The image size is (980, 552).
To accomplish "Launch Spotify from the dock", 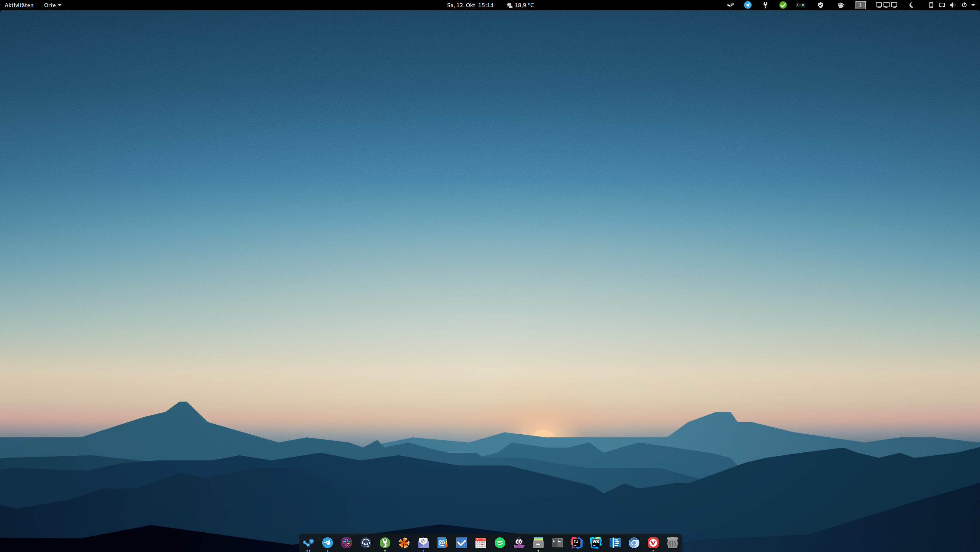I will tap(500, 542).
